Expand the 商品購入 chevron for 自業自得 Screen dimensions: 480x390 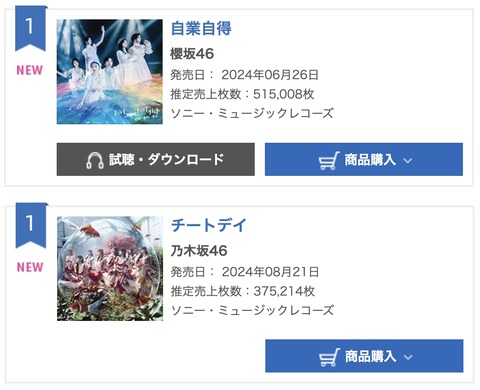tap(407, 161)
